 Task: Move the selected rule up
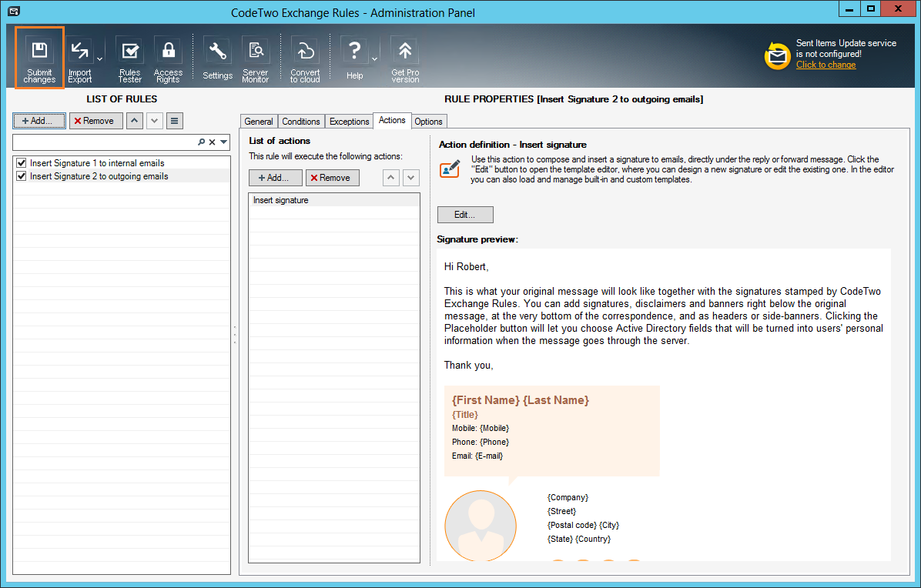(x=135, y=121)
